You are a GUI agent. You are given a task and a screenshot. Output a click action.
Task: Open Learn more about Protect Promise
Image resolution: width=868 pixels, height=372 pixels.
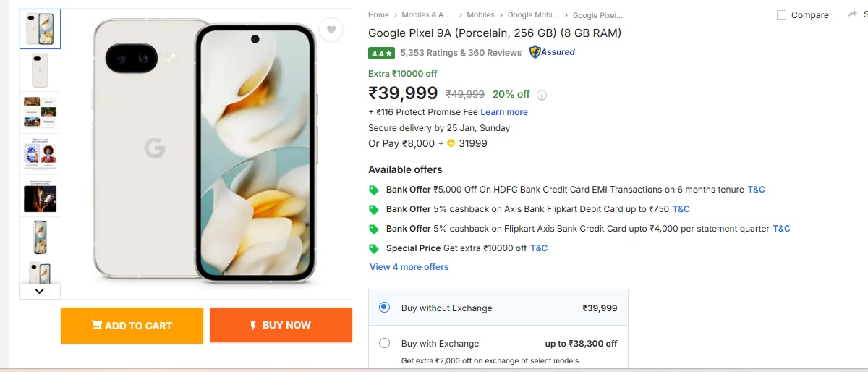tap(504, 112)
